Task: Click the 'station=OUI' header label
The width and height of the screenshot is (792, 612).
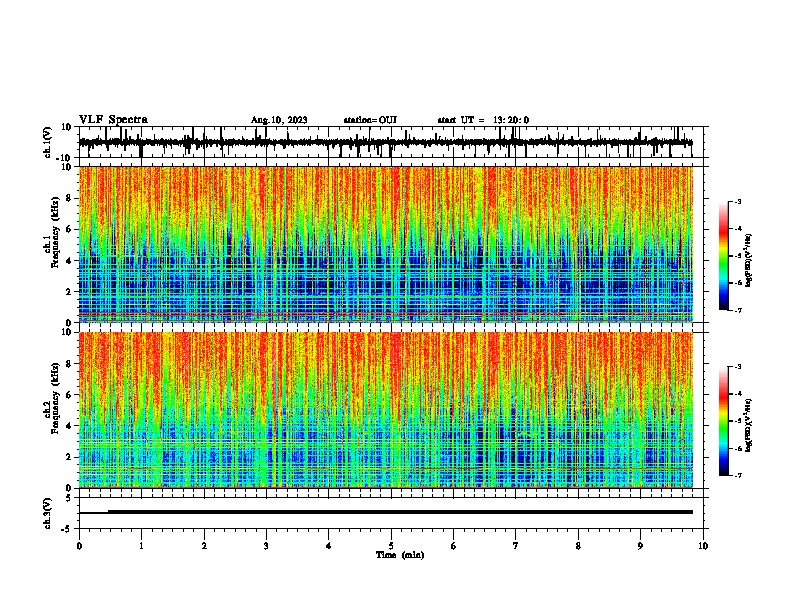Action: click(370, 120)
